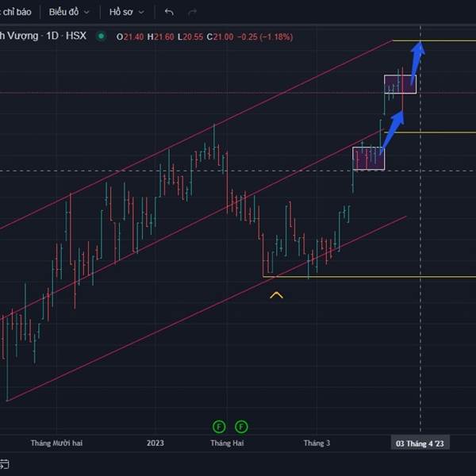Click the second green F event marker

tap(241, 427)
